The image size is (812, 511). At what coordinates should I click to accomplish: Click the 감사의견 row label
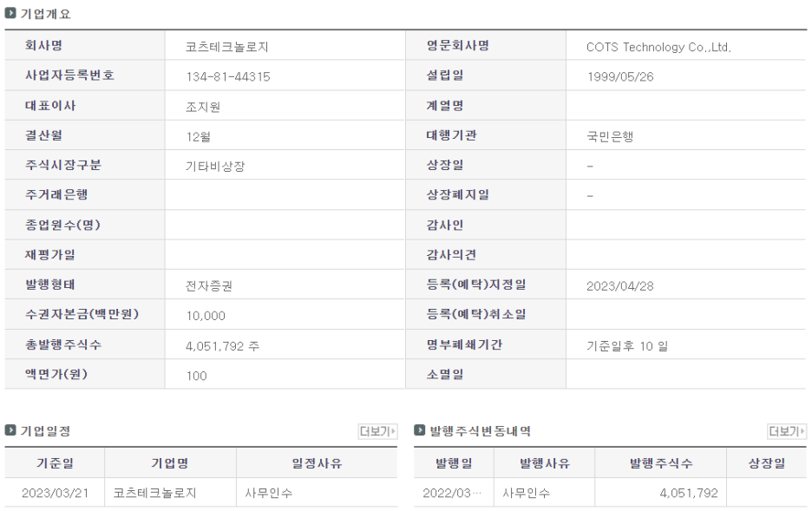point(451,254)
